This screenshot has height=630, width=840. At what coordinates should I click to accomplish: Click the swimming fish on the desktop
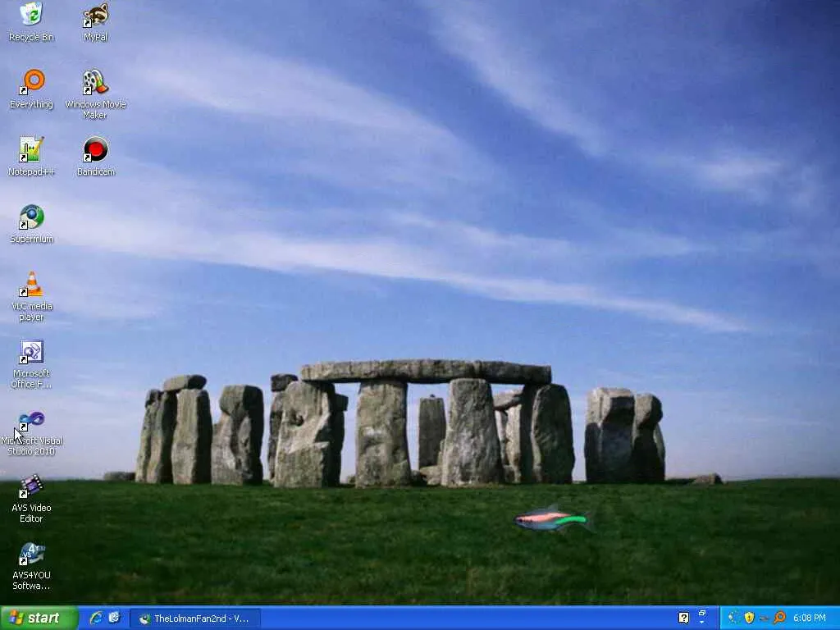point(554,518)
